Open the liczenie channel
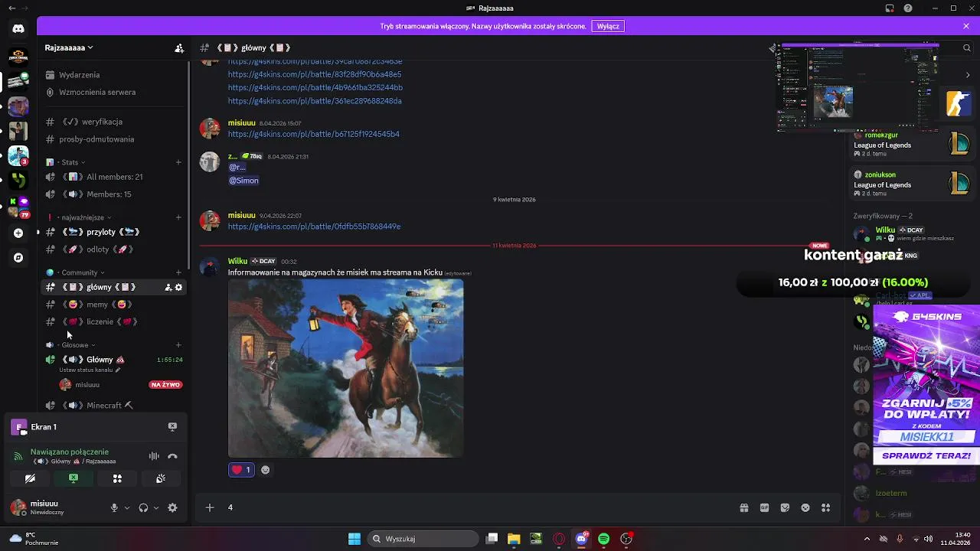The width and height of the screenshot is (980, 551). (x=112, y=321)
